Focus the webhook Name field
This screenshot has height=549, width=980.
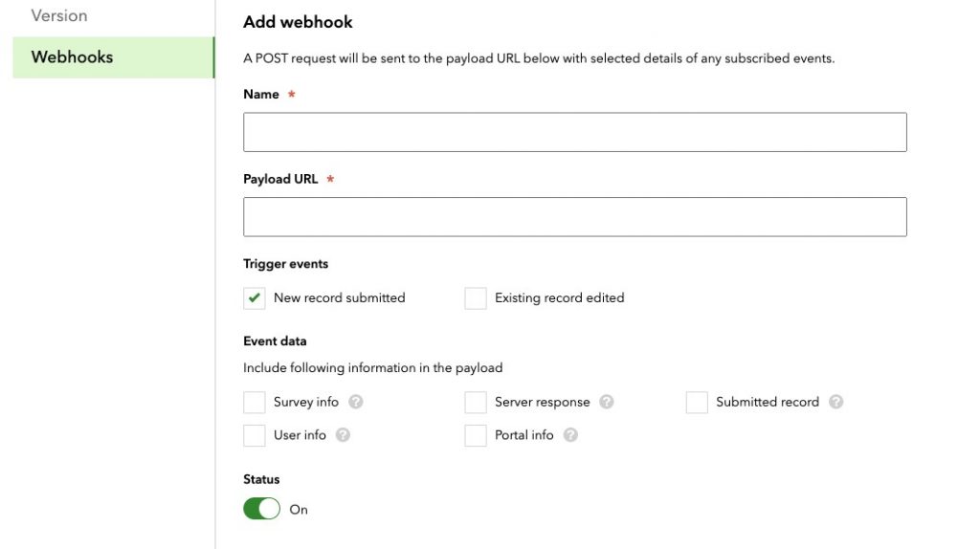tap(575, 132)
